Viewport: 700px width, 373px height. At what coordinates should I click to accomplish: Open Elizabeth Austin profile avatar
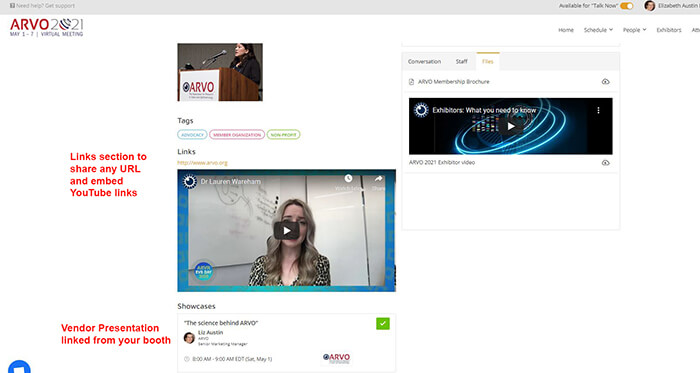650,6
